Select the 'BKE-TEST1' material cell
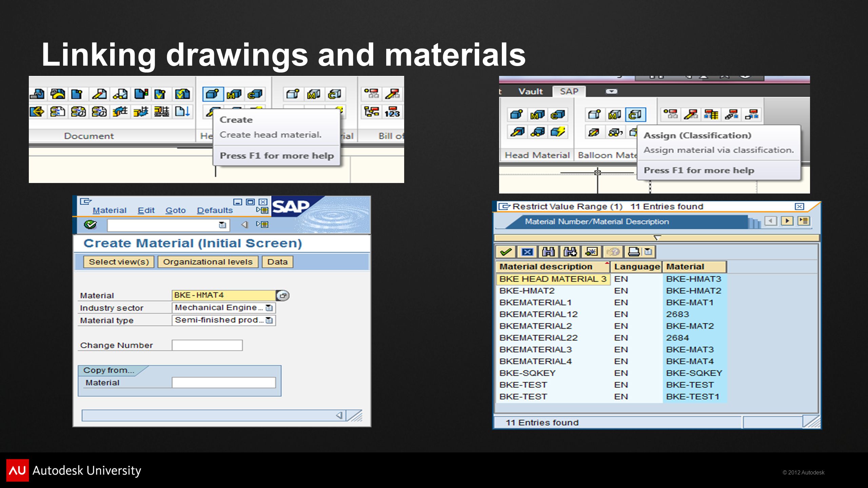The image size is (868, 488). click(x=694, y=396)
